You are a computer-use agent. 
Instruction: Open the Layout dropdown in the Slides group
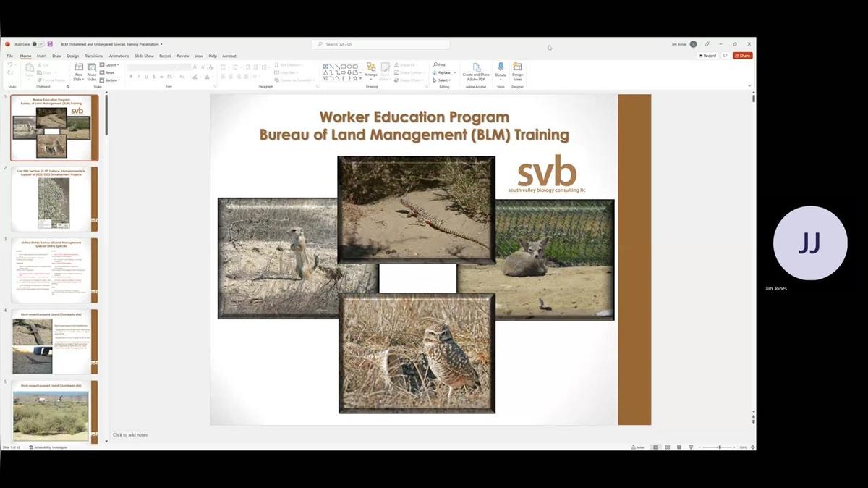tap(109, 65)
